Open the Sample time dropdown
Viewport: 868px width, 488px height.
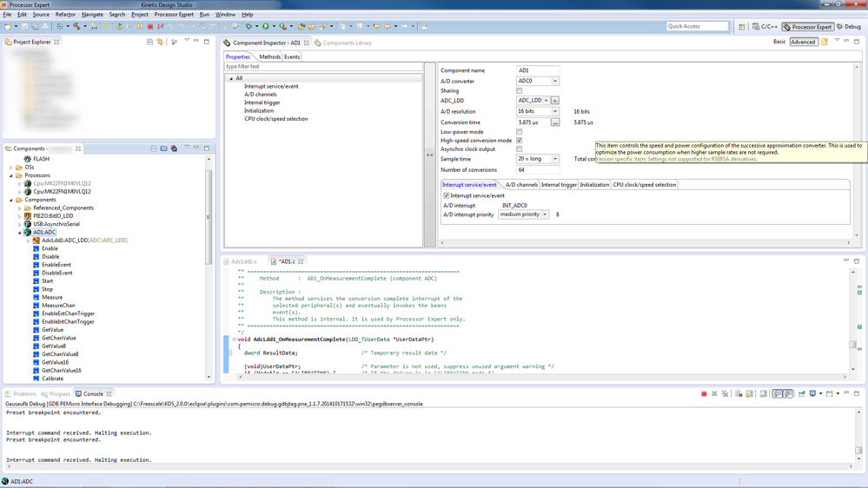click(555, 159)
